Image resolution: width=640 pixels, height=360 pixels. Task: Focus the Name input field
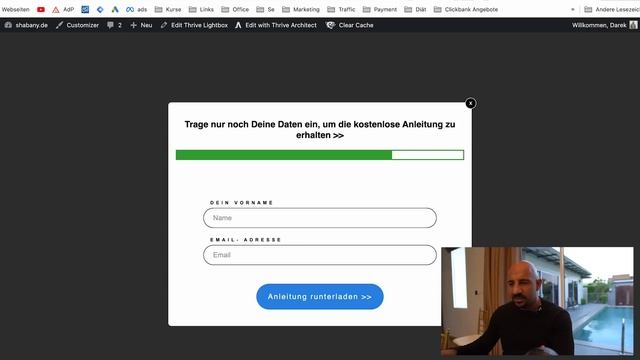[320, 218]
